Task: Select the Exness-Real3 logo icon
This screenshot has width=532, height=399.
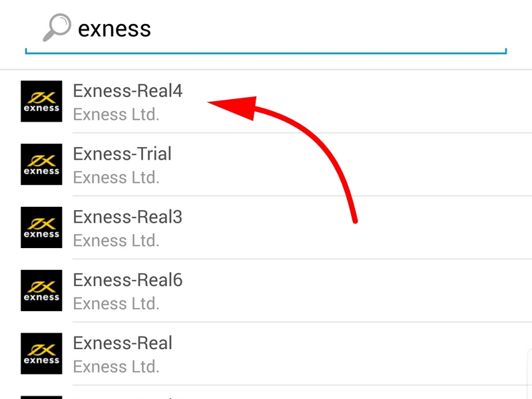Action: pyautogui.click(x=41, y=227)
